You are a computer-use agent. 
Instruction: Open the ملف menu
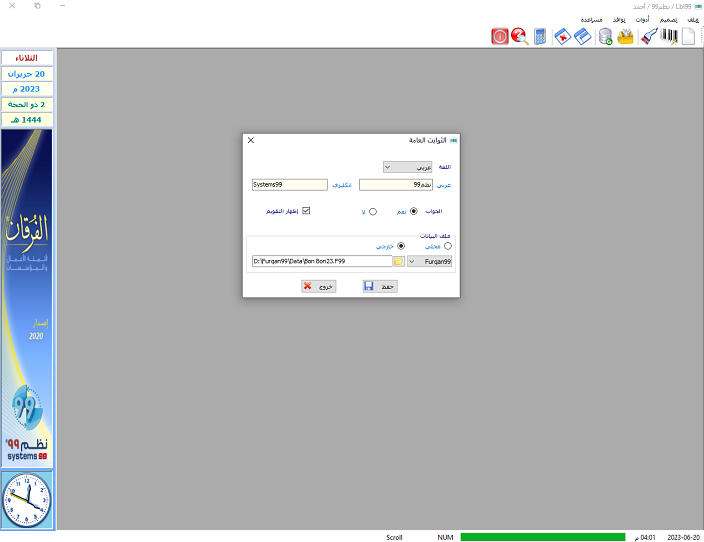tap(692, 19)
